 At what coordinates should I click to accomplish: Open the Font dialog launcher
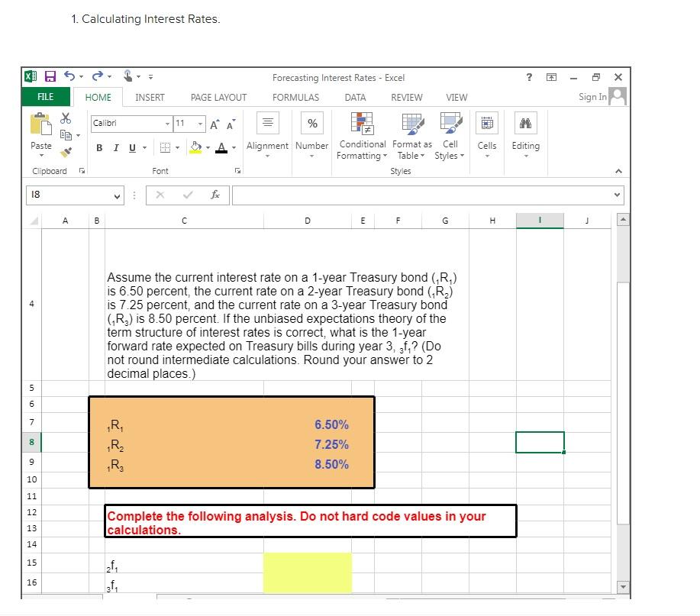238,170
